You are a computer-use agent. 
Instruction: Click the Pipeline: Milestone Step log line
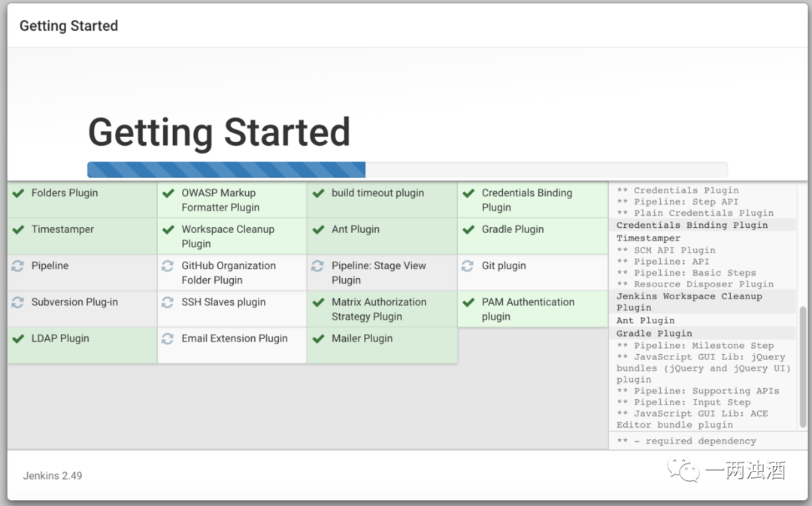pos(695,345)
